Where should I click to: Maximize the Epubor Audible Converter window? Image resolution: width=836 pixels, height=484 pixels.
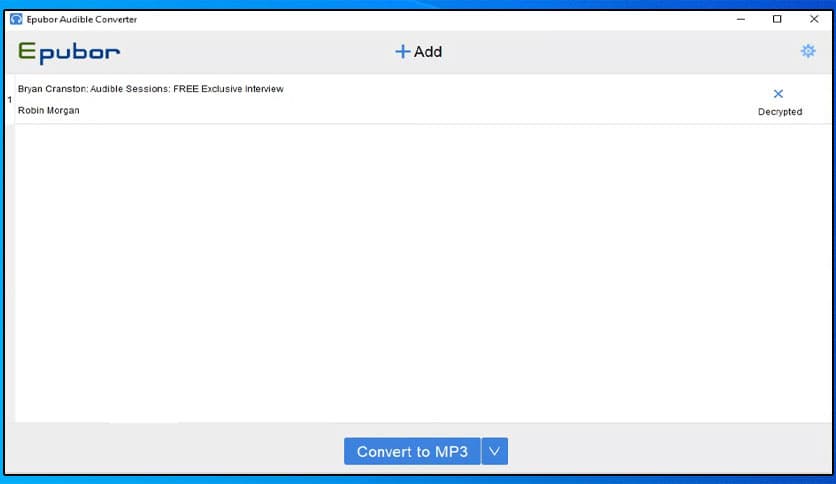click(x=777, y=19)
